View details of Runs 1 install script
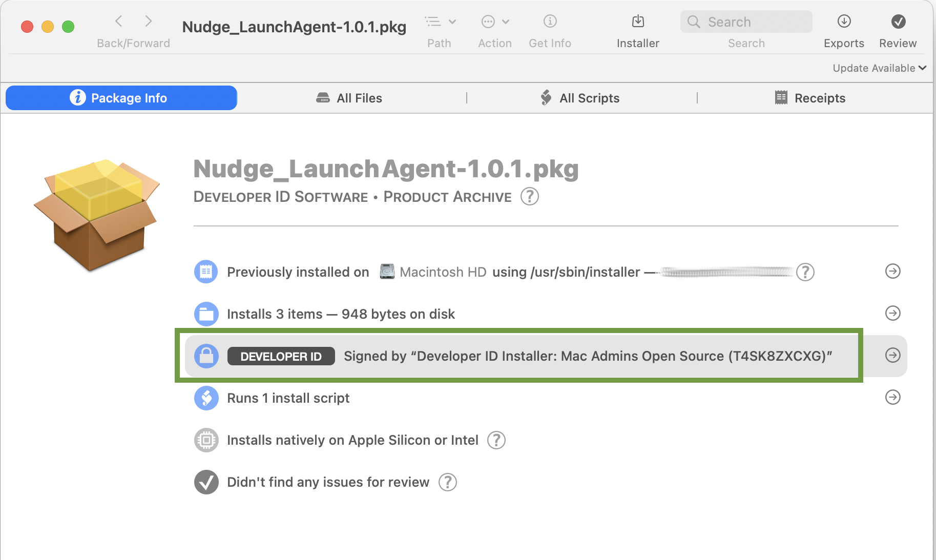 892,398
